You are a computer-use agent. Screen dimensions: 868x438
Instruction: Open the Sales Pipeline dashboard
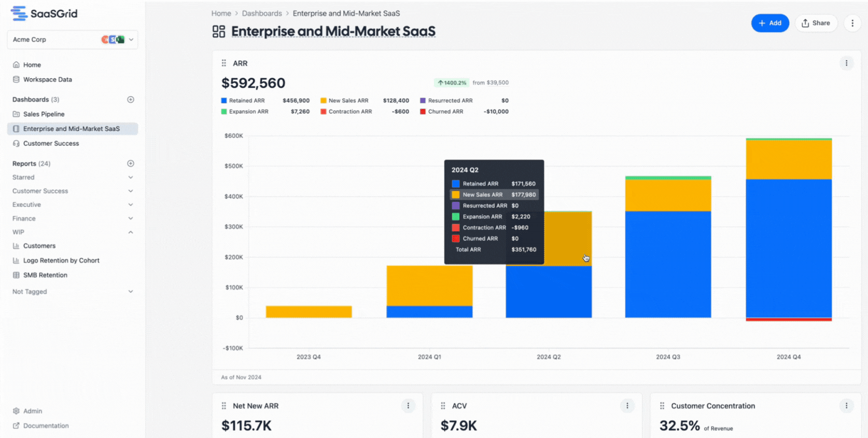(44, 114)
